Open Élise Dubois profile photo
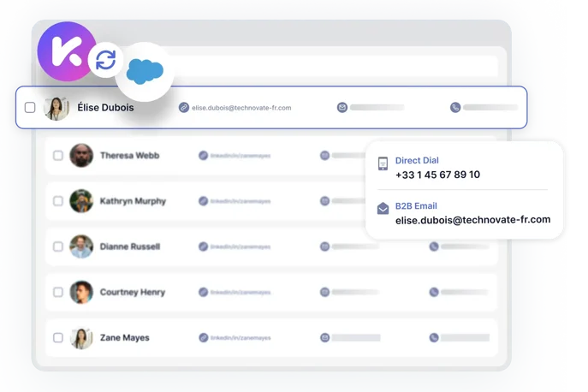 [x=56, y=109]
